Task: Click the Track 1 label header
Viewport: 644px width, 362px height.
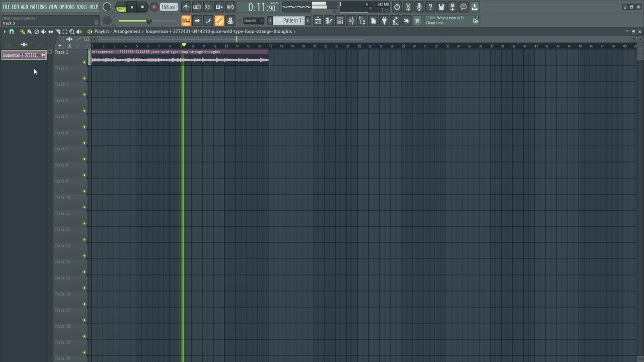Action: (61, 52)
